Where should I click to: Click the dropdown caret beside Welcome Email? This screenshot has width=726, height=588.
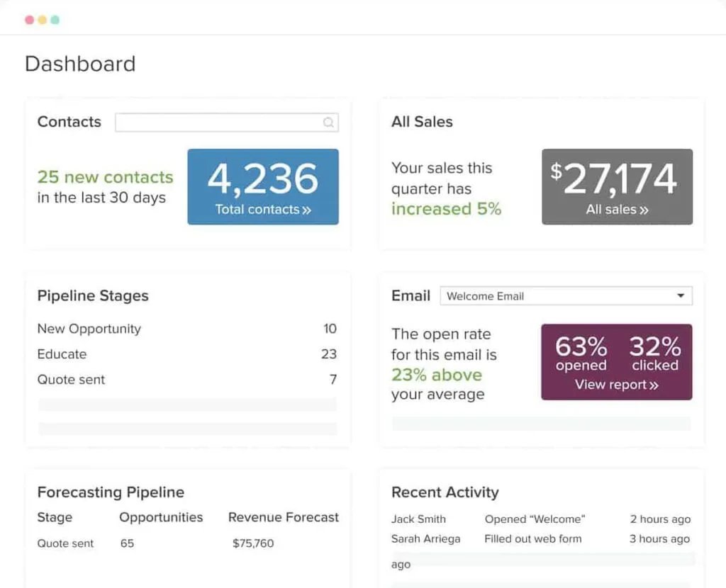click(681, 295)
